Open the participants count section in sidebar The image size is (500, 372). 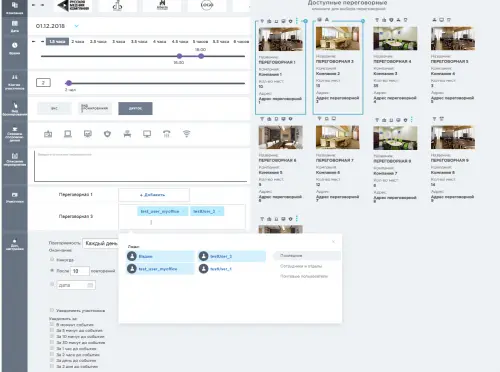[14, 82]
